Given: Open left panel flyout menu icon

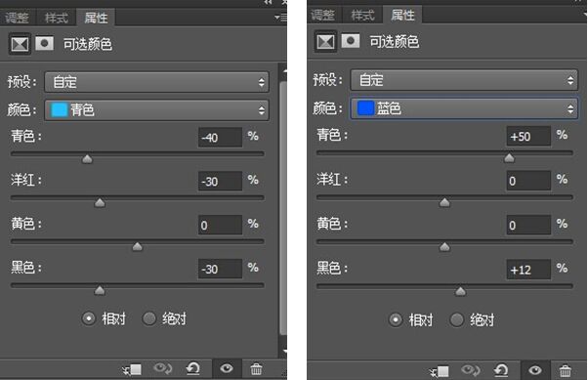Looking at the screenshot, I should (280, 18).
